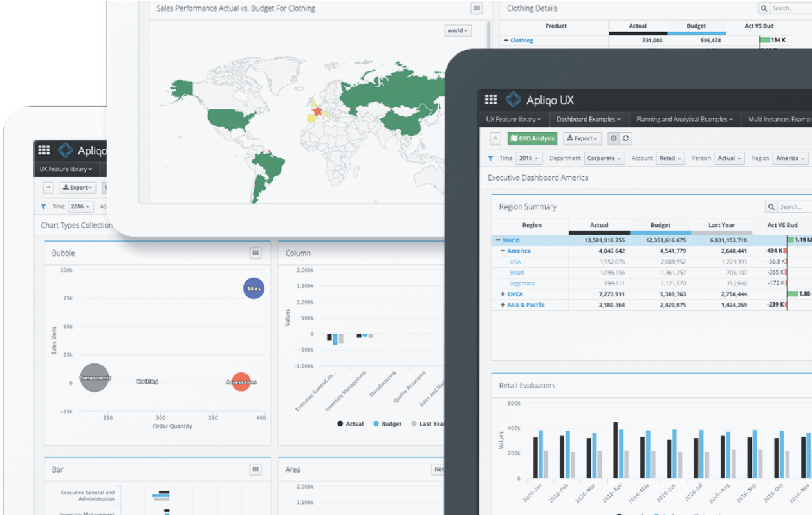Image resolution: width=812 pixels, height=515 pixels.
Task: Click the green GEO Analysis button
Action: click(x=532, y=138)
